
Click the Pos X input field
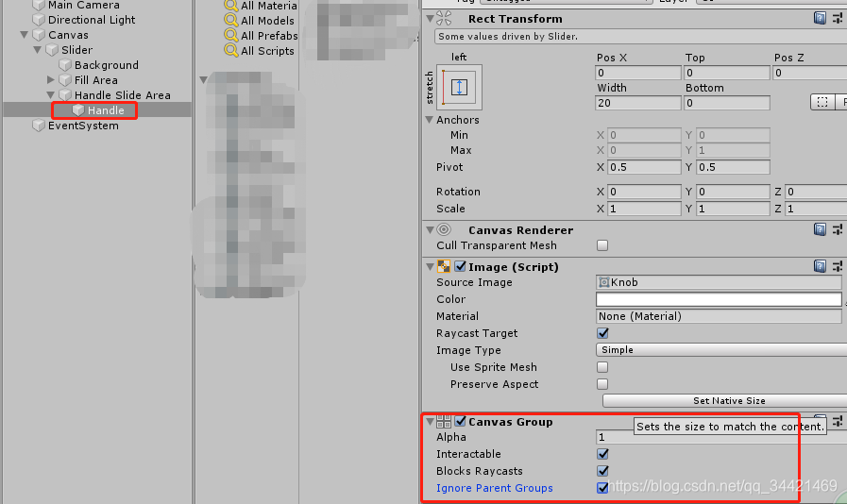[x=638, y=73]
